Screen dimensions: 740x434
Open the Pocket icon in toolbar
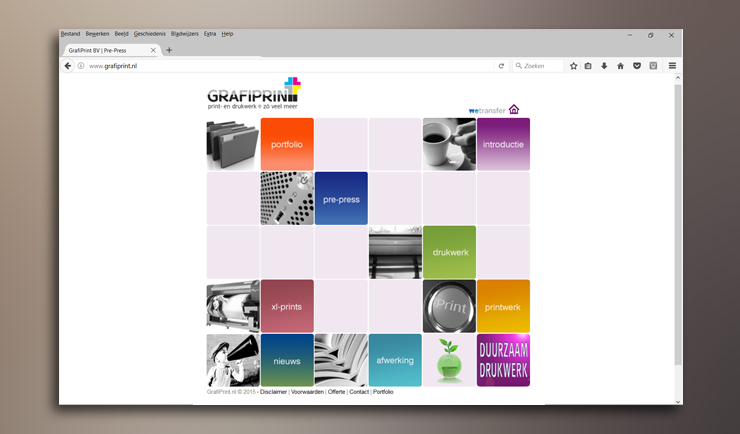[x=637, y=66]
